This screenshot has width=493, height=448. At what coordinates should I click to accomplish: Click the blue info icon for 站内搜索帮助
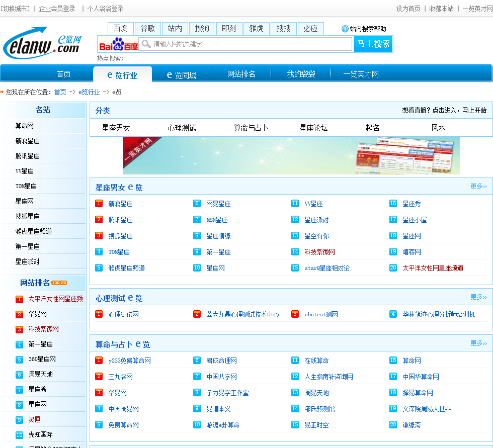[345, 29]
